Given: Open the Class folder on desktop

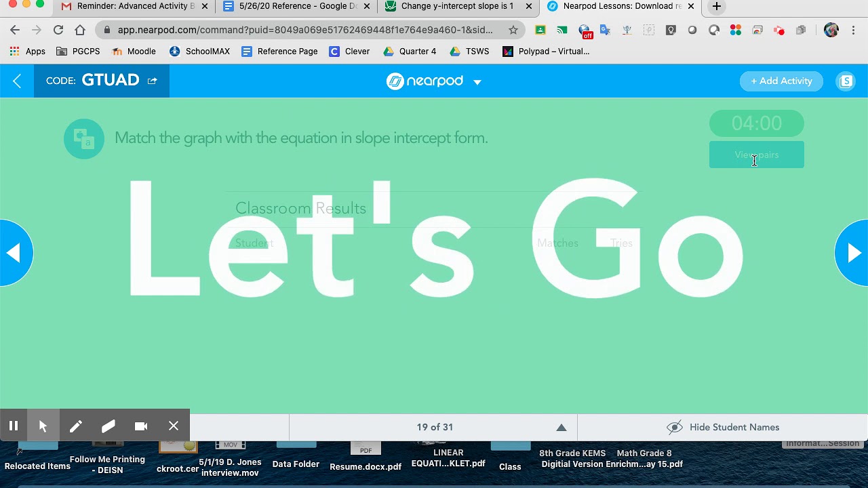Looking at the screenshot, I should coord(510,457).
